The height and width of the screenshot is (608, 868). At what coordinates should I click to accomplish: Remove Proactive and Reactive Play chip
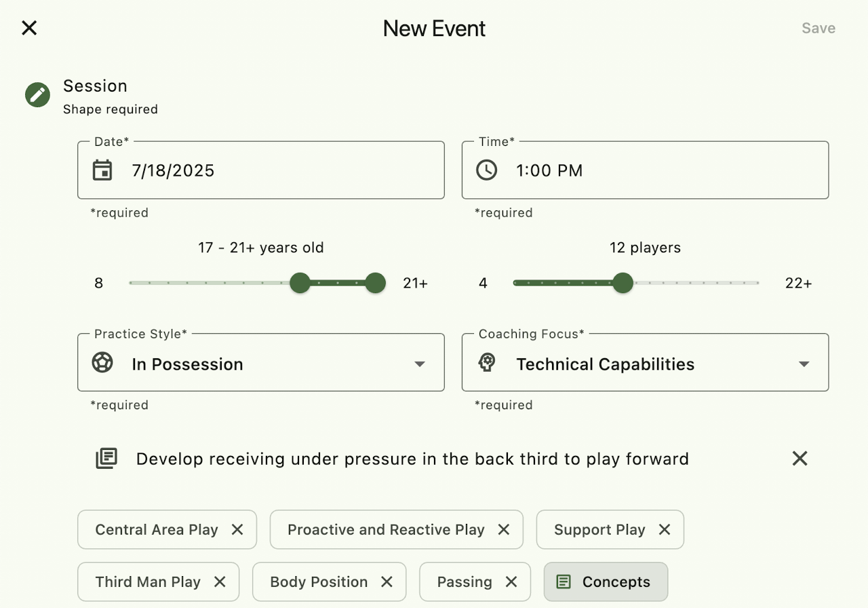click(x=504, y=530)
